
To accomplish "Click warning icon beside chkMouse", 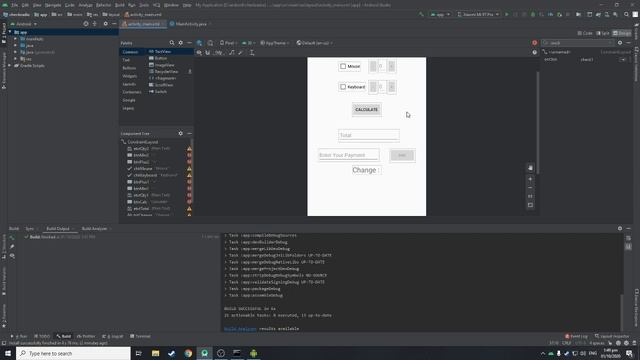I will click(189, 169).
